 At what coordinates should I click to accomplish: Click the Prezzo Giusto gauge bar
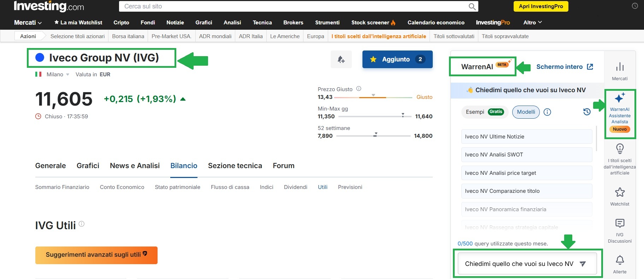point(373,97)
